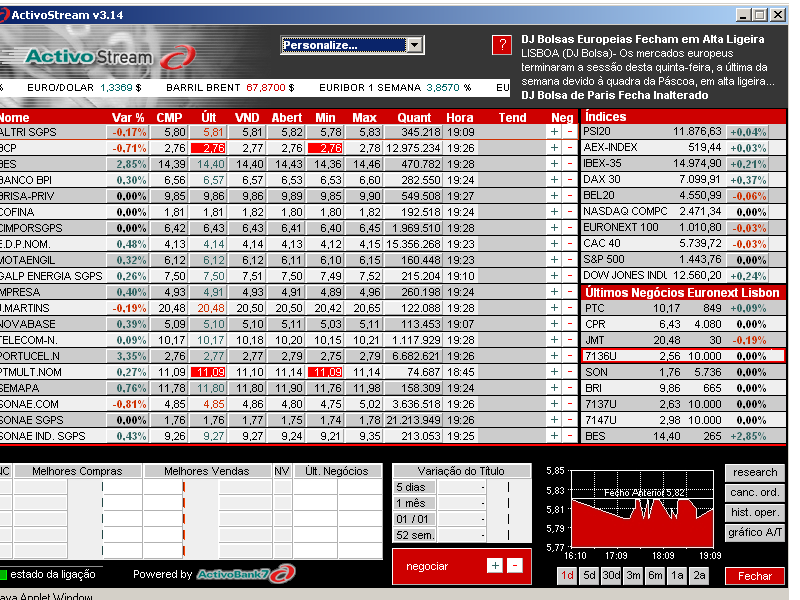
Task: Click the 52 sem. variation row
Action: [x=462, y=535]
